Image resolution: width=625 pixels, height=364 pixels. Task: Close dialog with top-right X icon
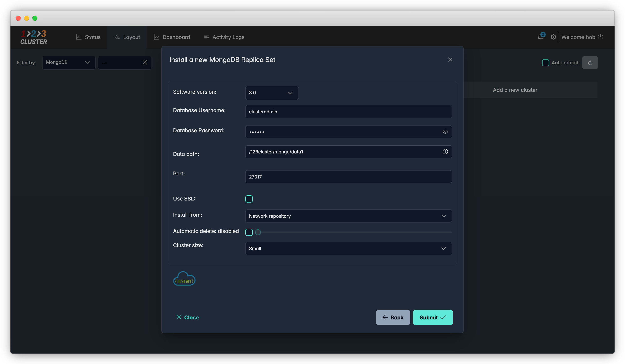(x=450, y=60)
